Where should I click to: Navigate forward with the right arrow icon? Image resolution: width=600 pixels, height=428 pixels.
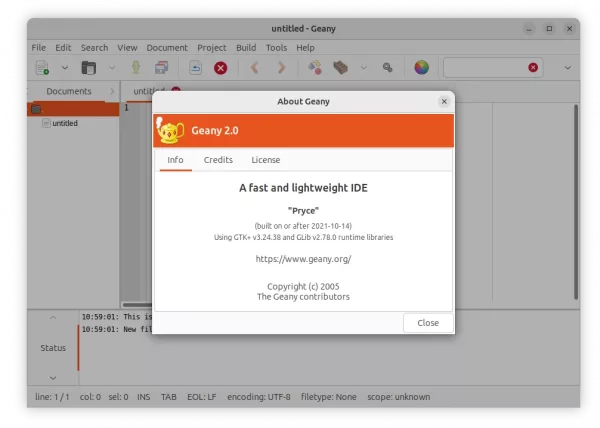281,68
